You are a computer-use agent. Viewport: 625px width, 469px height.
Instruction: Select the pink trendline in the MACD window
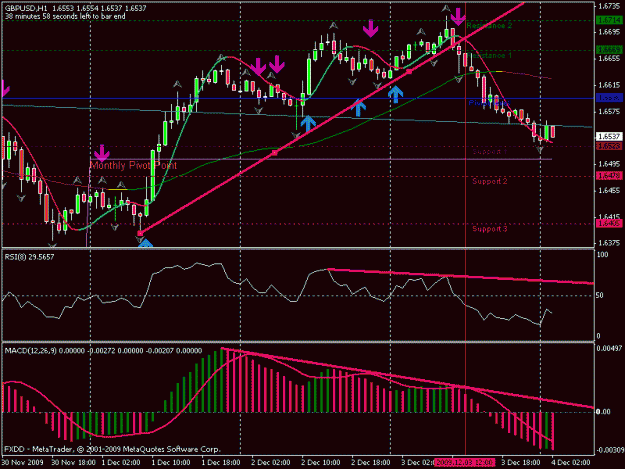[407, 378]
